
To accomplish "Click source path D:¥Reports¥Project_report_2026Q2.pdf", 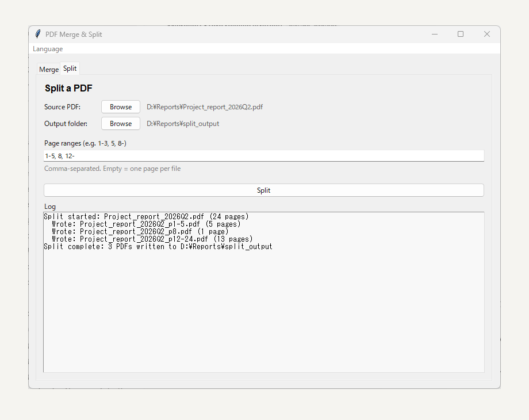I will (x=205, y=107).
